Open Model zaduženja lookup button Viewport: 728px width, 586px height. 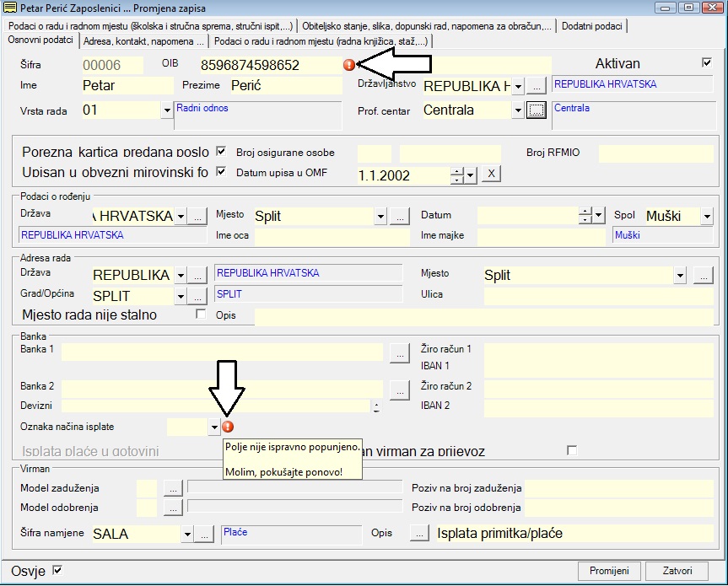pyautogui.click(x=172, y=487)
